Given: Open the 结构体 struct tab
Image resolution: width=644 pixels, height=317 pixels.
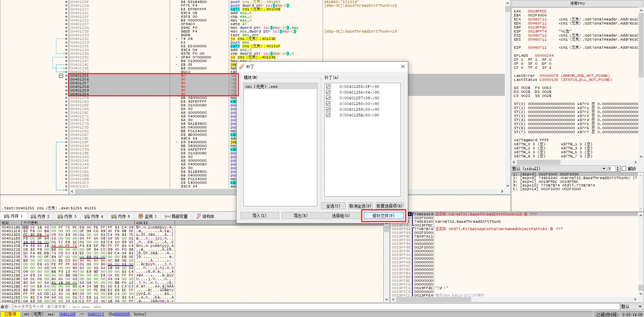Looking at the screenshot, I should click(x=205, y=216).
